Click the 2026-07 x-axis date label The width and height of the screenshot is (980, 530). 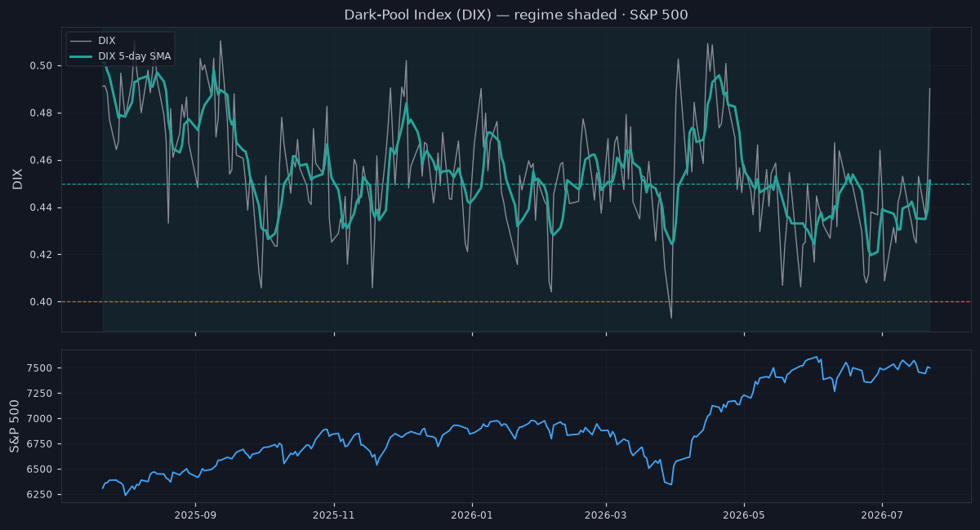883,515
